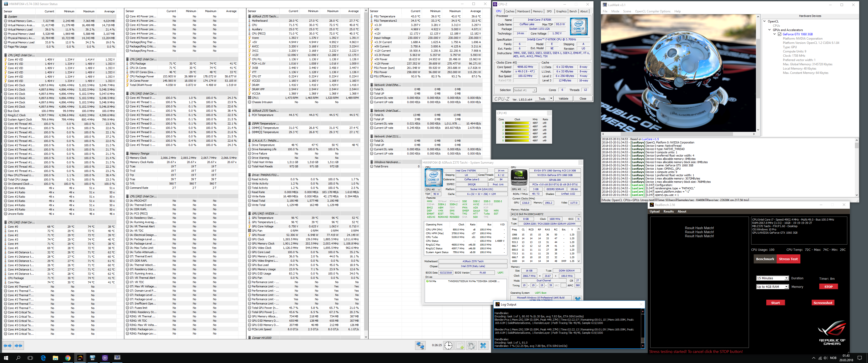Open LuxMark Mode menu
This screenshot has width=868, height=363.
click(x=615, y=11)
